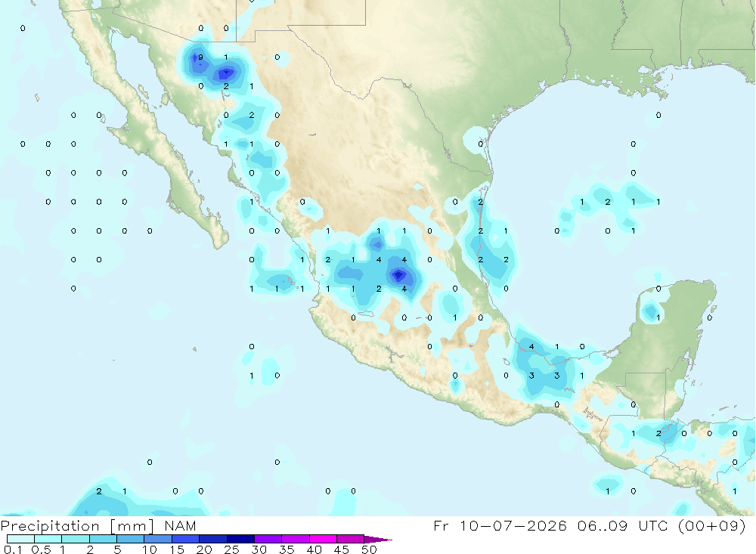Viewport: 756px width, 554px height.
Task: Click the '0.1' label on the legend scale
Action: (x=13, y=549)
